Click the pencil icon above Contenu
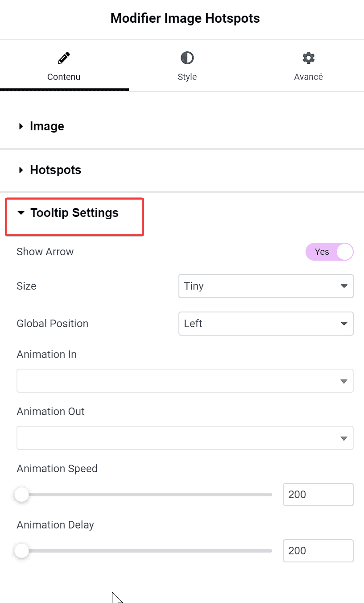The width and height of the screenshot is (364, 603). pyautogui.click(x=64, y=58)
